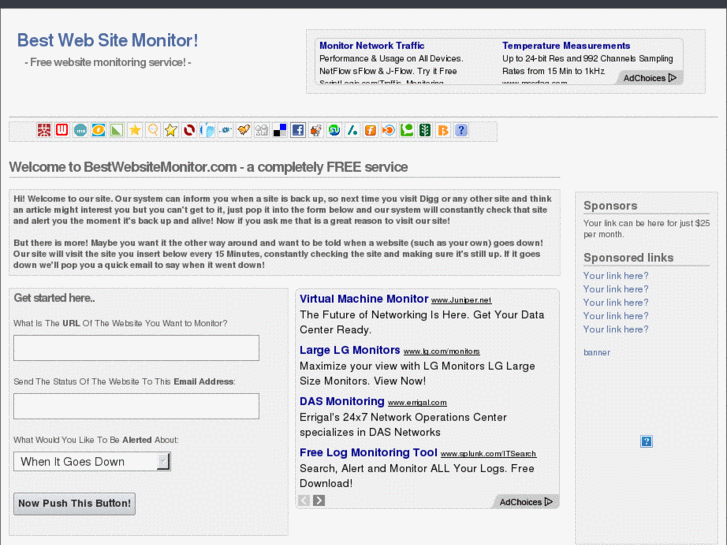
Task: Click the orange letter B icon
Action: [x=443, y=130]
